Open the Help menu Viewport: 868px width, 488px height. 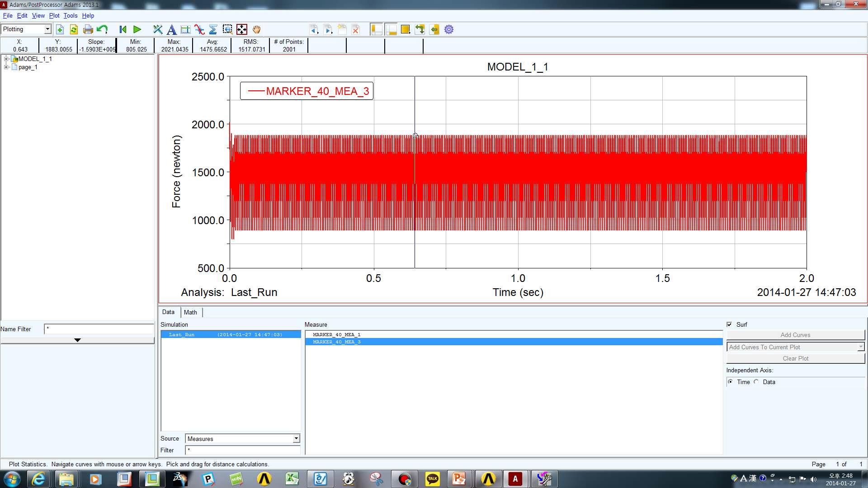coord(88,15)
